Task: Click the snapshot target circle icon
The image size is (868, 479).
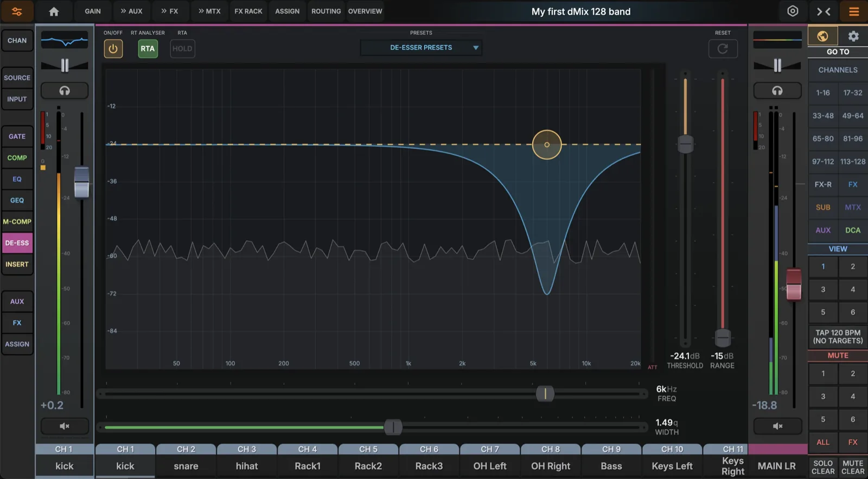Action: (x=793, y=11)
